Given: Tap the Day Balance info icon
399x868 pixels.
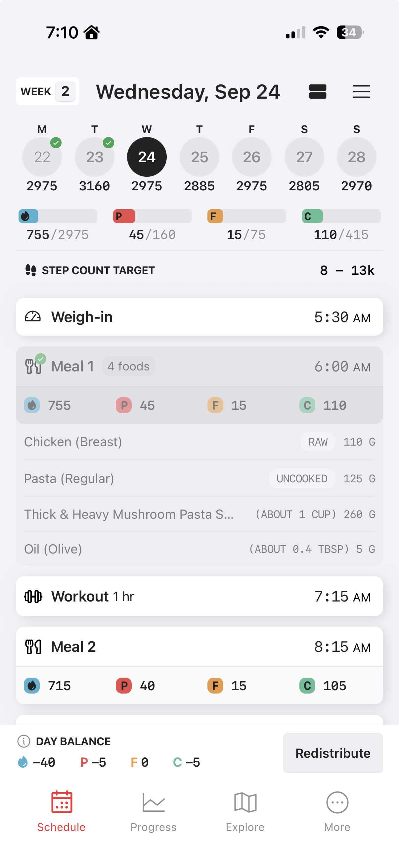Looking at the screenshot, I should tap(23, 741).
